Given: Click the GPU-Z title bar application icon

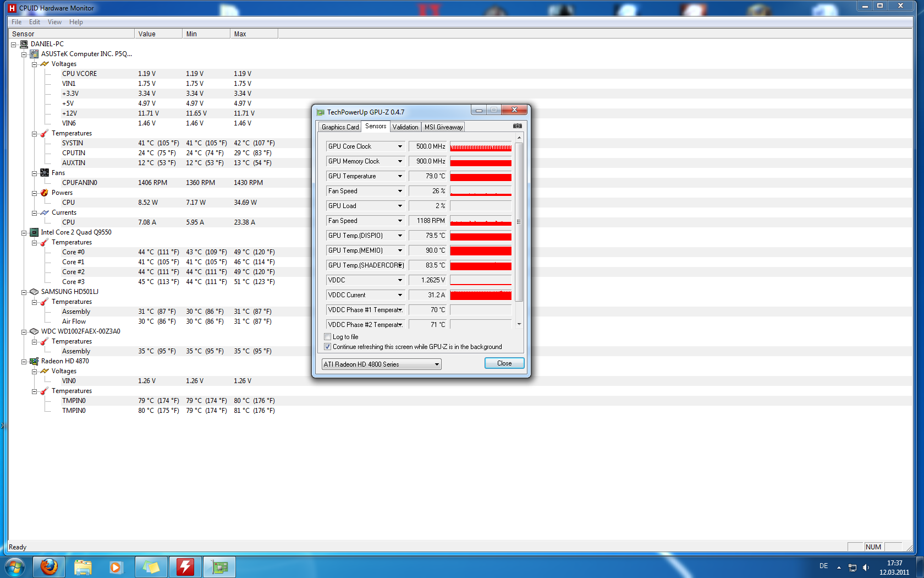Looking at the screenshot, I should coord(321,112).
